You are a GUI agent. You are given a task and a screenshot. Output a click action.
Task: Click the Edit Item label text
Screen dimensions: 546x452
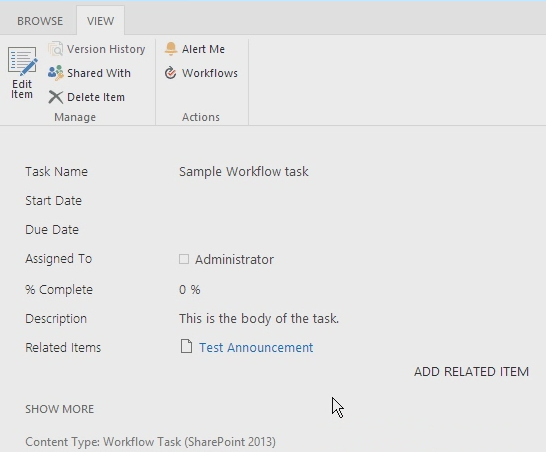pos(22,89)
